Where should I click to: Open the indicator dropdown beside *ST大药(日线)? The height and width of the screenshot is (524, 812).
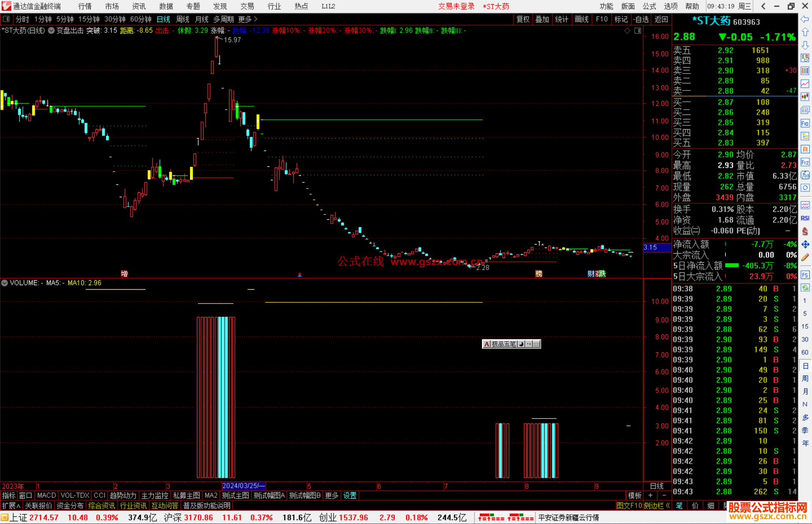tap(51, 30)
